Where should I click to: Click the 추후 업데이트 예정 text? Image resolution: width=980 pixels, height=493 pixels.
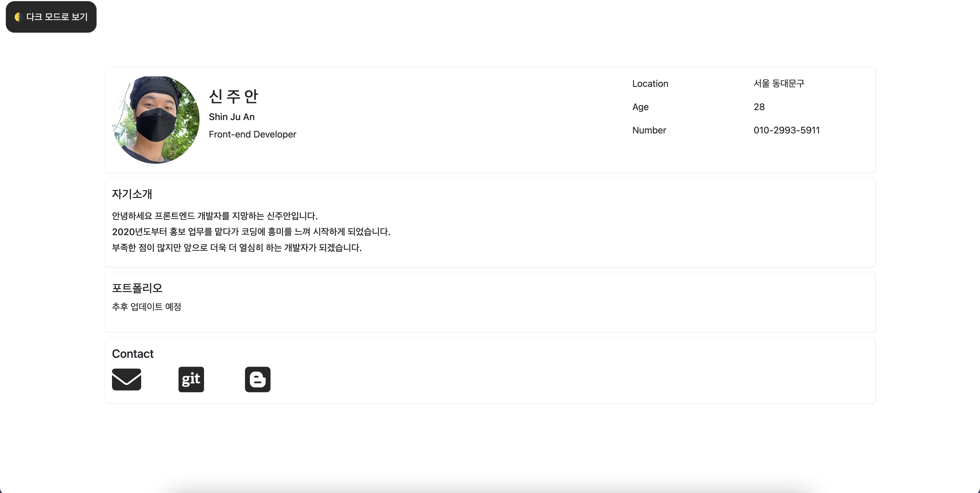point(146,306)
